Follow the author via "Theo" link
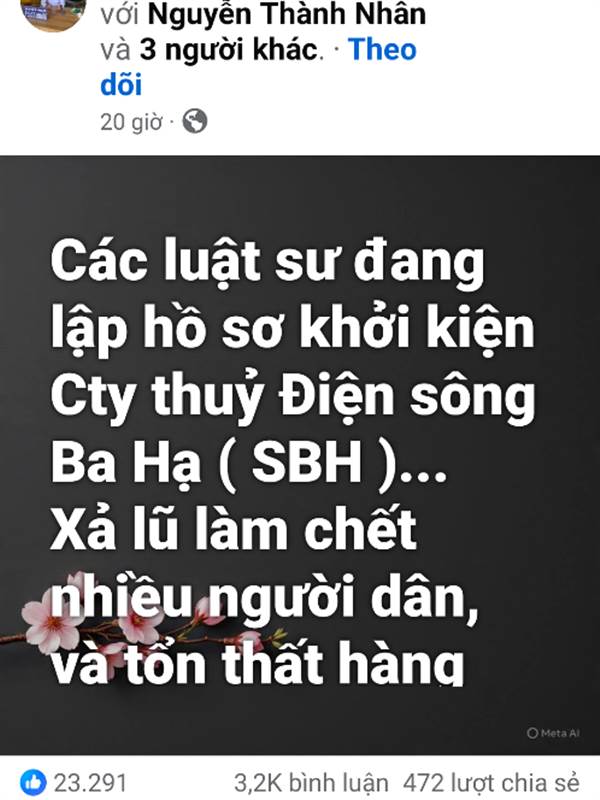 [x=382, y=49]
